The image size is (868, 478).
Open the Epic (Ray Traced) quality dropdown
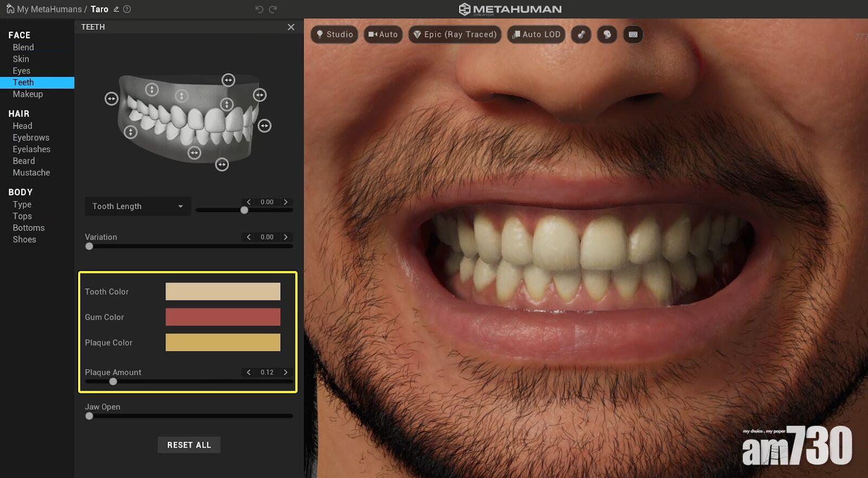(455, 35)
